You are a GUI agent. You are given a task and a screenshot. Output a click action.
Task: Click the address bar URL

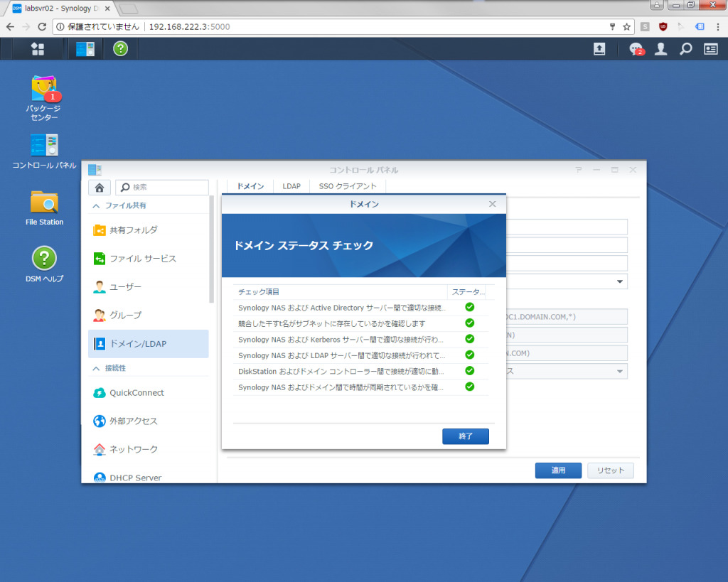189,27
